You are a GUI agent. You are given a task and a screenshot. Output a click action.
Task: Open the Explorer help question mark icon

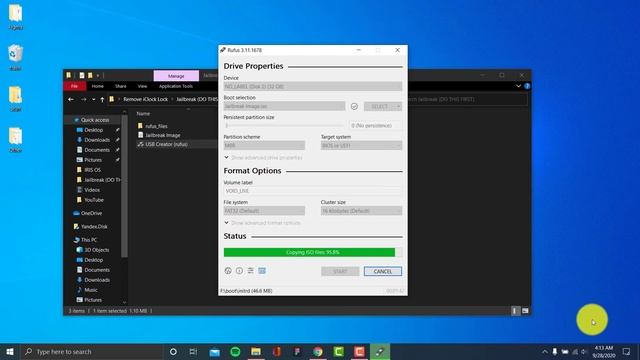(x=527, y=86)
